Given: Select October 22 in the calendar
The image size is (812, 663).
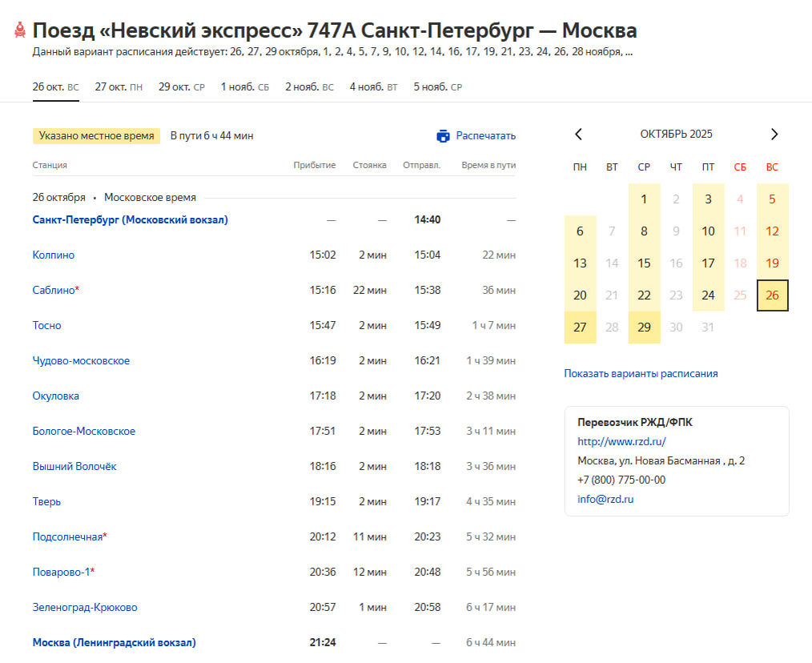Looking at the screenshot, I should click(644, 295).
